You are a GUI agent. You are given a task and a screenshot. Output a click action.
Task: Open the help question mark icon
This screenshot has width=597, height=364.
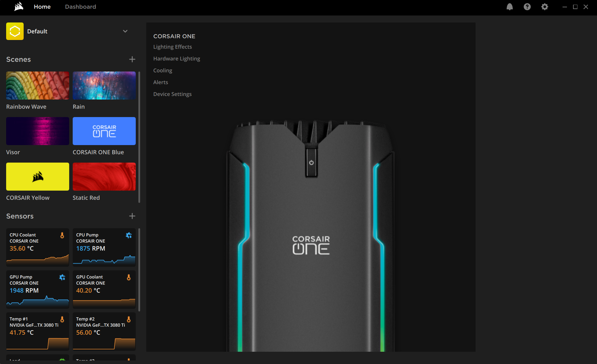coord(527,7)
